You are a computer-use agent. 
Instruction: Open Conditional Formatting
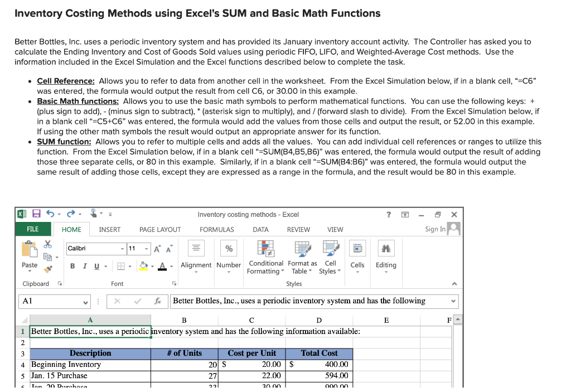click(x=266, y=258)
